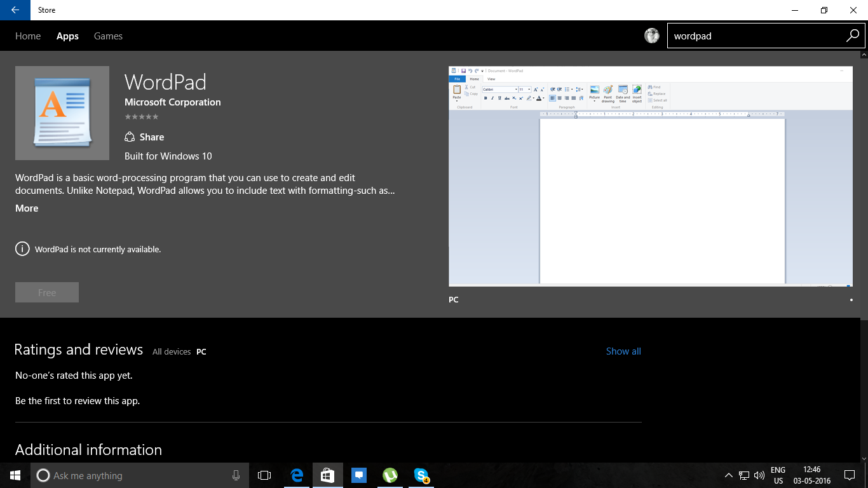This screenshot has width=868, height=488.
Task: Open the Action Center notifications icon
Action: click(850, 475)
